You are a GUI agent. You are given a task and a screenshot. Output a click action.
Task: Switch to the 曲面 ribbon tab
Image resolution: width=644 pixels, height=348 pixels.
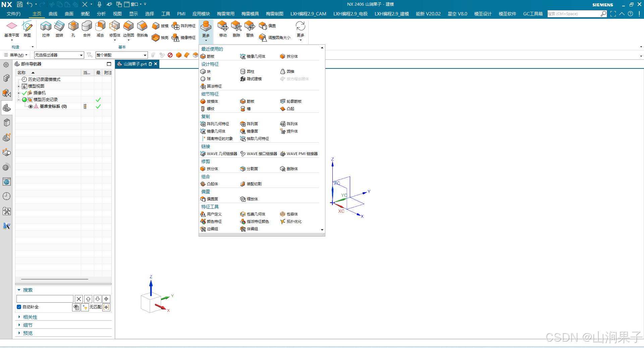[x=69, y=14]
